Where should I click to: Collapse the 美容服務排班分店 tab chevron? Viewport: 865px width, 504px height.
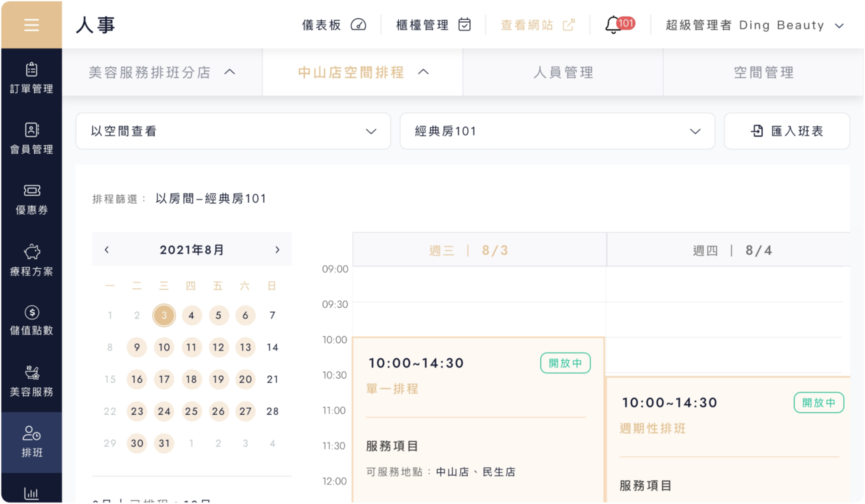230,72
